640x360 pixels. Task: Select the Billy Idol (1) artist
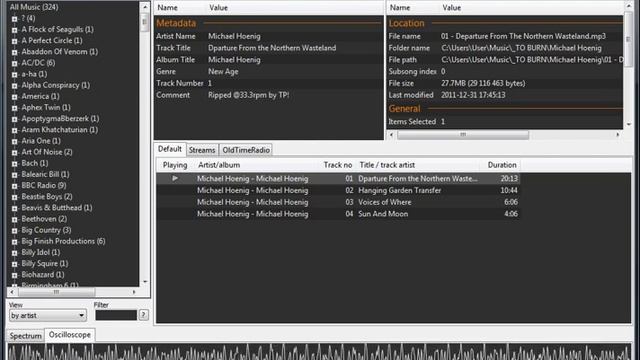click(41, 252)
